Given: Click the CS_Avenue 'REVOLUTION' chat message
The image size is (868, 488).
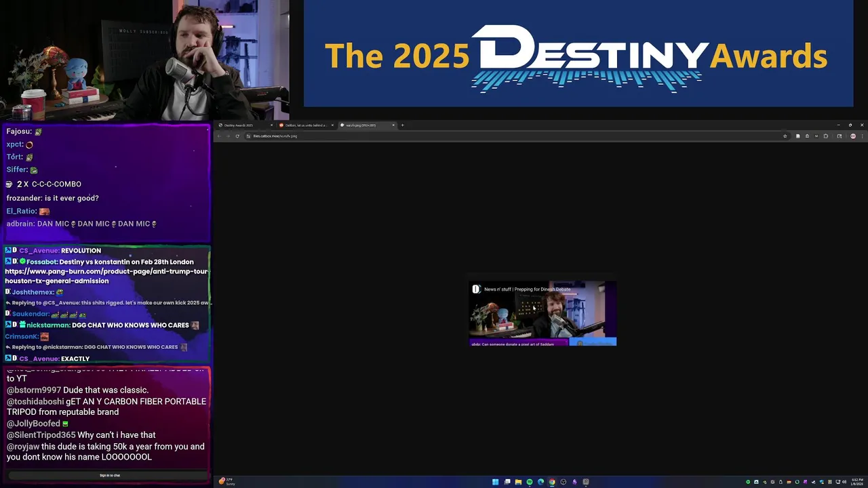Looking at the screenshot, I should pos(54,250).
